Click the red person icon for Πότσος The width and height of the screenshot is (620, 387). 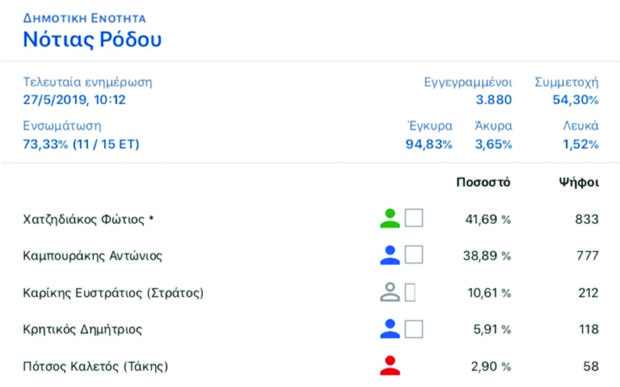click(x=390, y=365)
